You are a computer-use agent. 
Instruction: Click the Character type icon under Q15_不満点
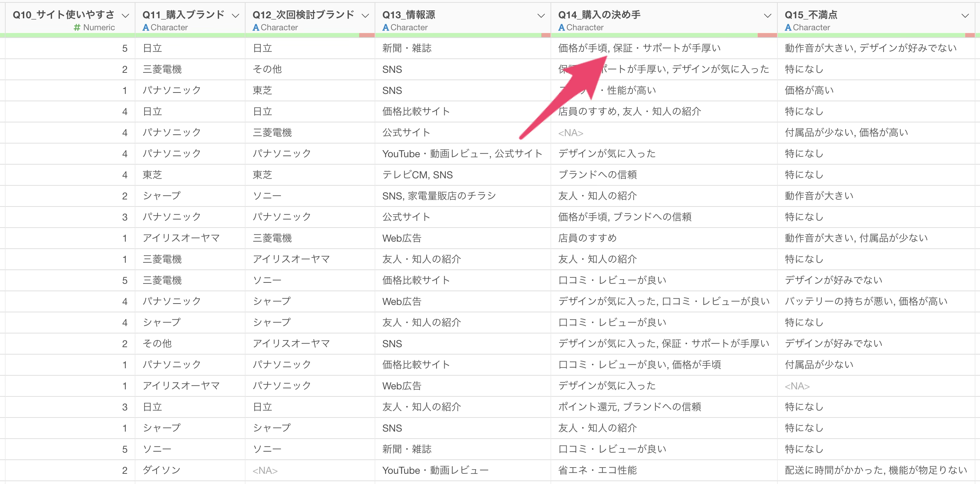[x=788, y=27]
